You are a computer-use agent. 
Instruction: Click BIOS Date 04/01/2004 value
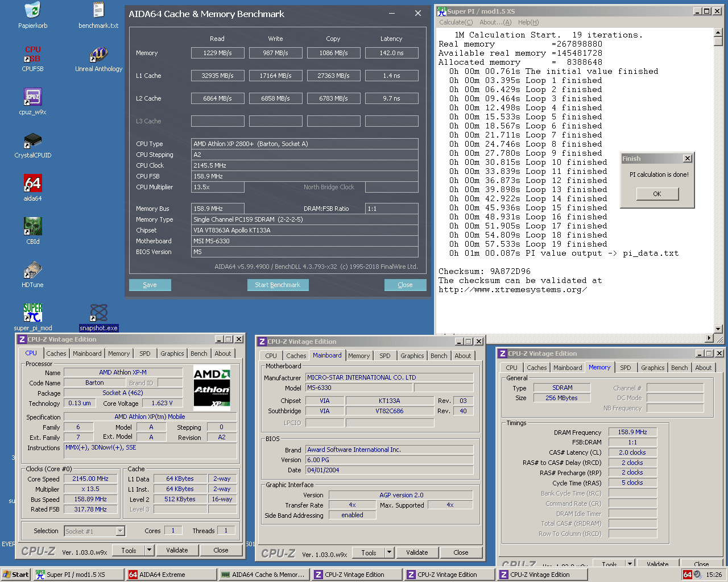coord(390,470)
